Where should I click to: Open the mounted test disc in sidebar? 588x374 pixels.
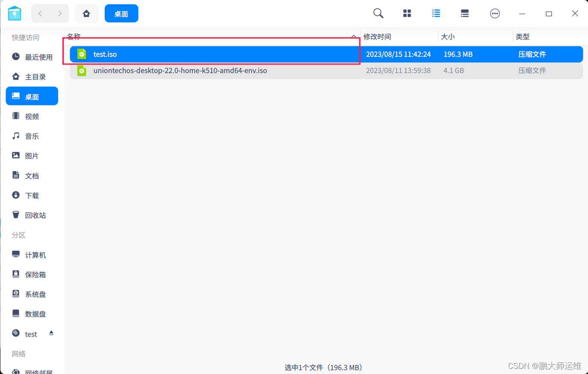pyautogui.click(x=31, y=334)
